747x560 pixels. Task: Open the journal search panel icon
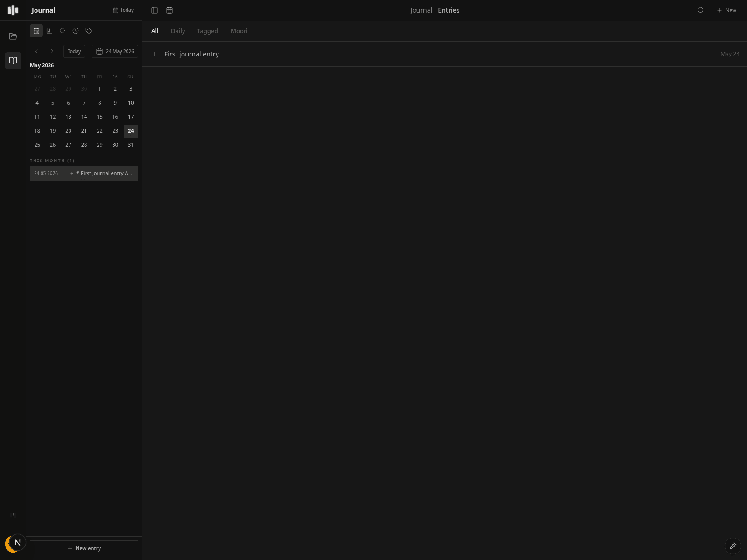click(x=63, y=31)
